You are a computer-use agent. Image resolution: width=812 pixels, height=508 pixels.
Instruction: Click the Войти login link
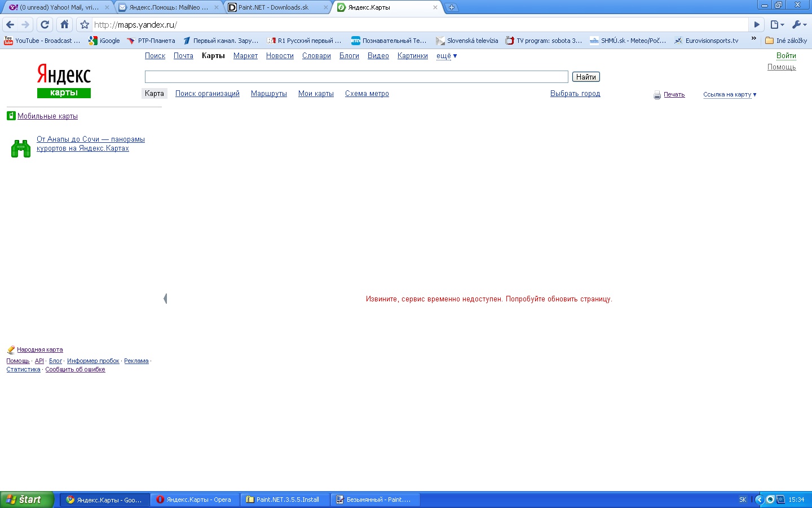pyautogui.click(x=786, y=56)
